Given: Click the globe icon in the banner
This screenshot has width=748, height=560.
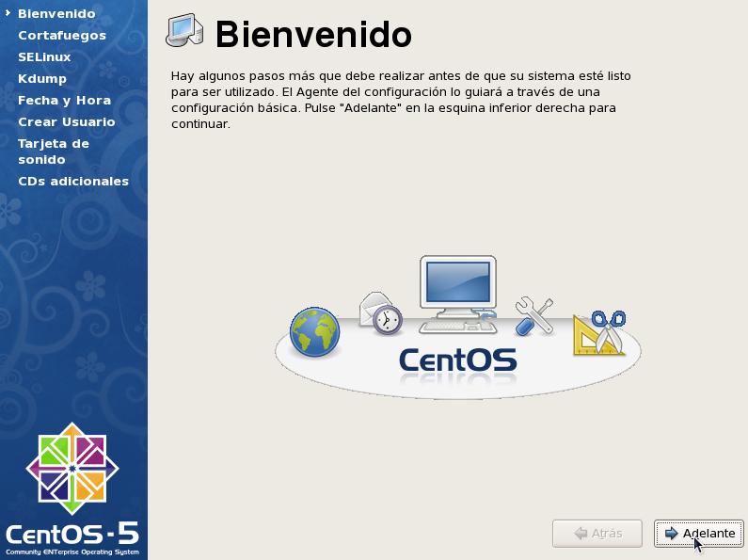Looking at the screenshot, I should pos(315,332).
